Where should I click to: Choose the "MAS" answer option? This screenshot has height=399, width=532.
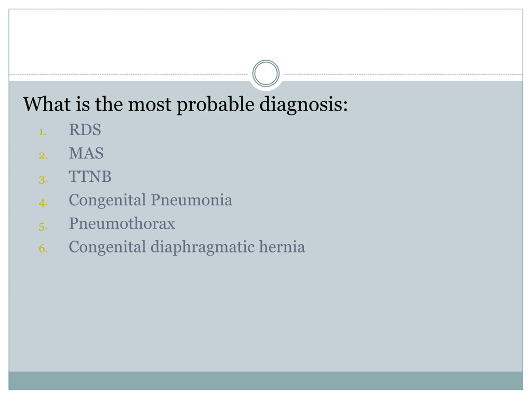coord(86,153)
